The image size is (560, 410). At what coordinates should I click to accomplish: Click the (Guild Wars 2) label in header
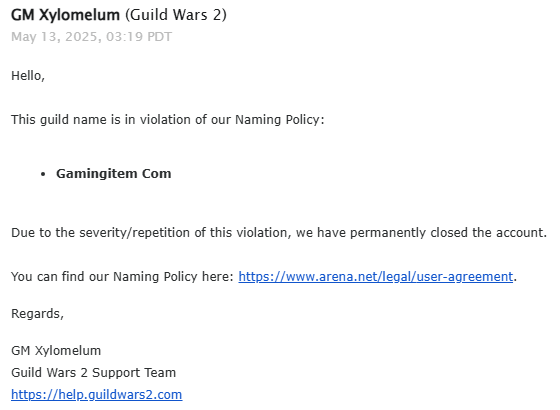[x=176, y=15]
